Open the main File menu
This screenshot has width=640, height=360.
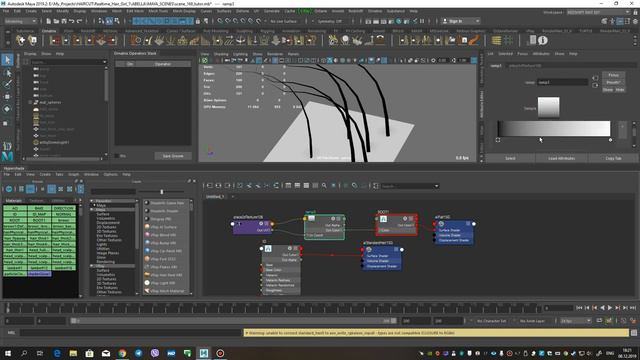point(6,11)
